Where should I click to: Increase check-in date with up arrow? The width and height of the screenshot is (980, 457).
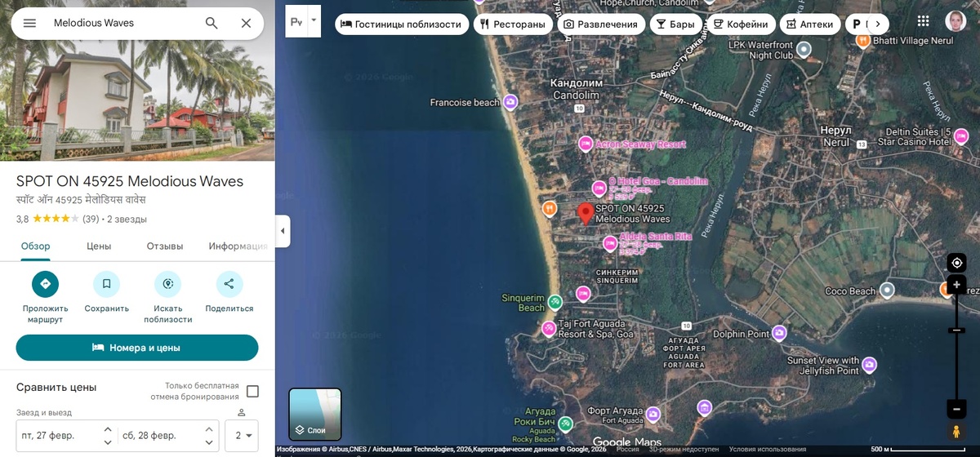tap(108, 428)
